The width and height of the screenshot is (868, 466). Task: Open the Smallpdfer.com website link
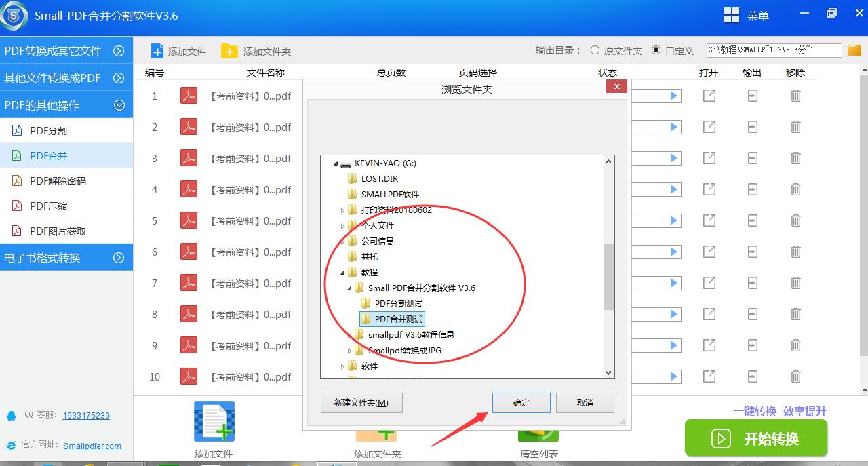[92, 446]
